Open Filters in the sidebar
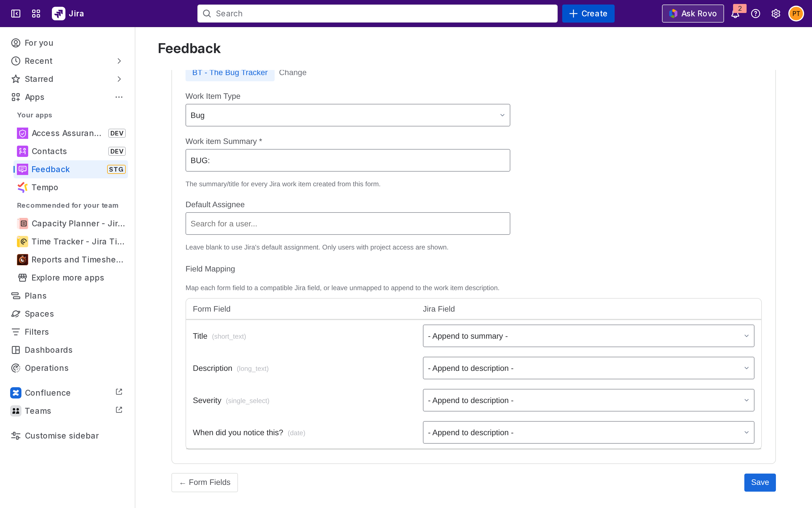The height and width of the screenshot is (508, 812). click(68, 332)
